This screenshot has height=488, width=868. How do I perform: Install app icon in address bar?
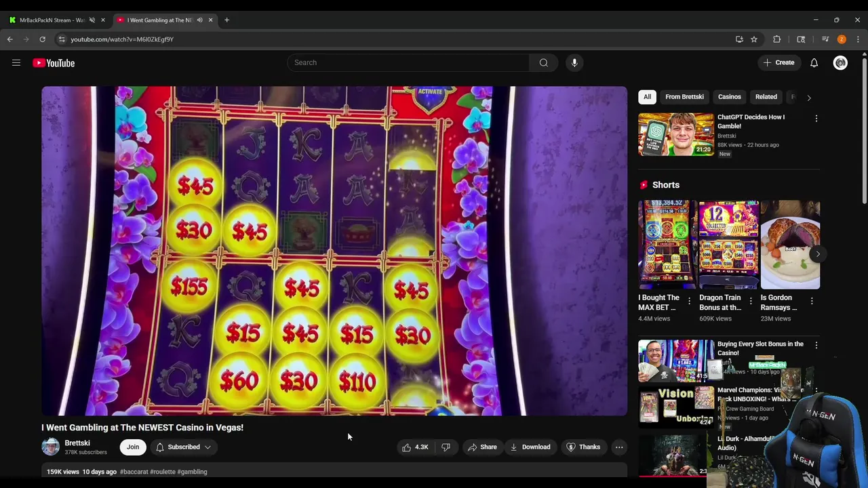[x=739, y=39]
